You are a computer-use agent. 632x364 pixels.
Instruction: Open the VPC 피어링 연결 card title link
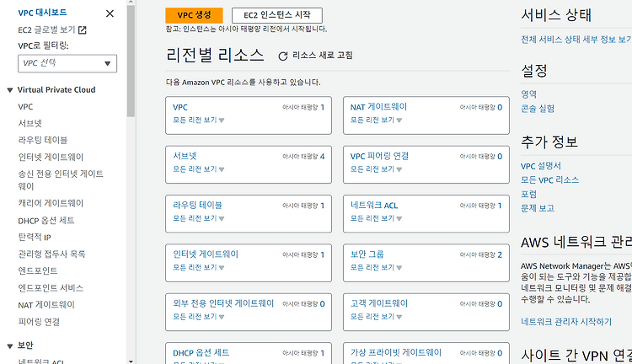379,156
